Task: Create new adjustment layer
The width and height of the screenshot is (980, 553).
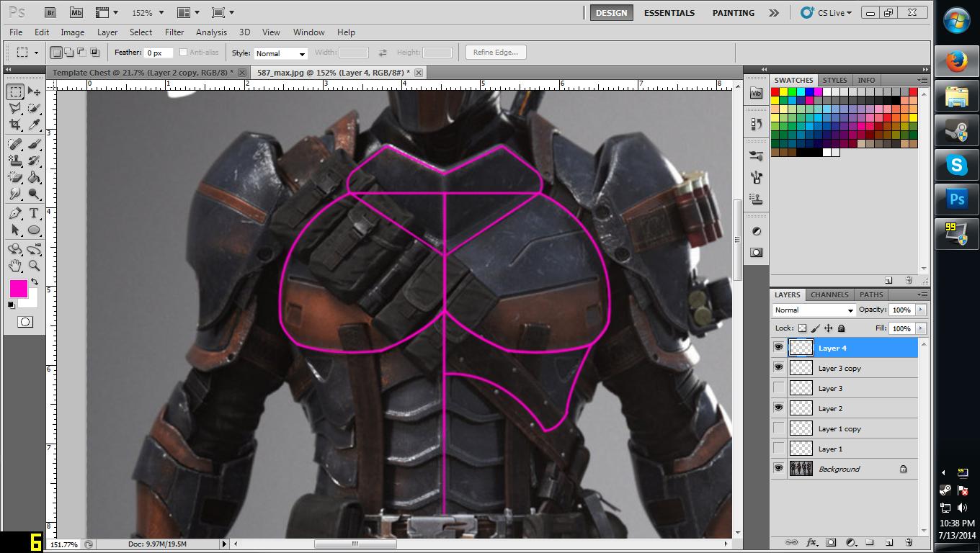Action: [x=850, y=542]
